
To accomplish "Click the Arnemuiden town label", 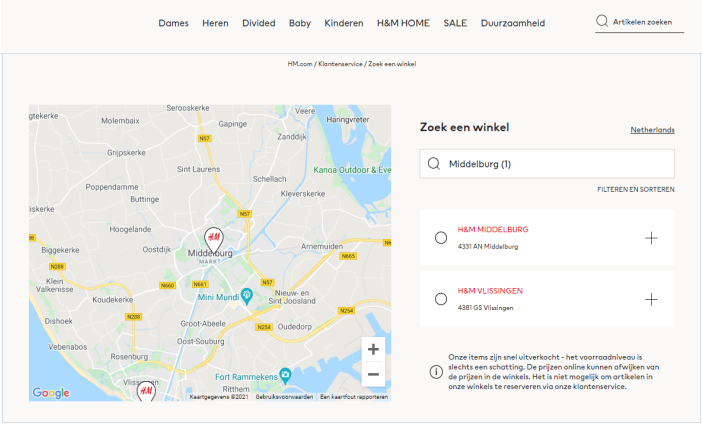I will pyautogui.click(x=322, y=247).
